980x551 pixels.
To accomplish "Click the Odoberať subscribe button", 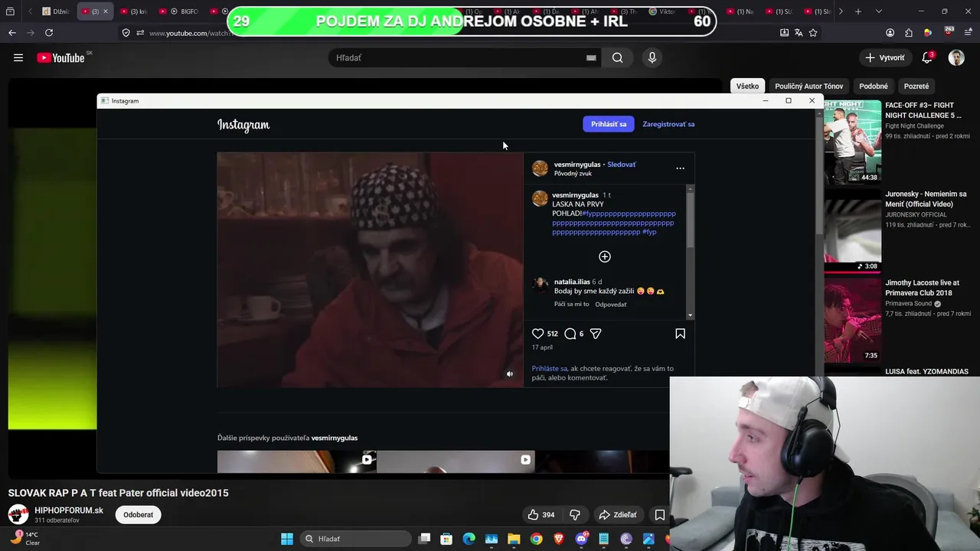I will pos(139,515).
